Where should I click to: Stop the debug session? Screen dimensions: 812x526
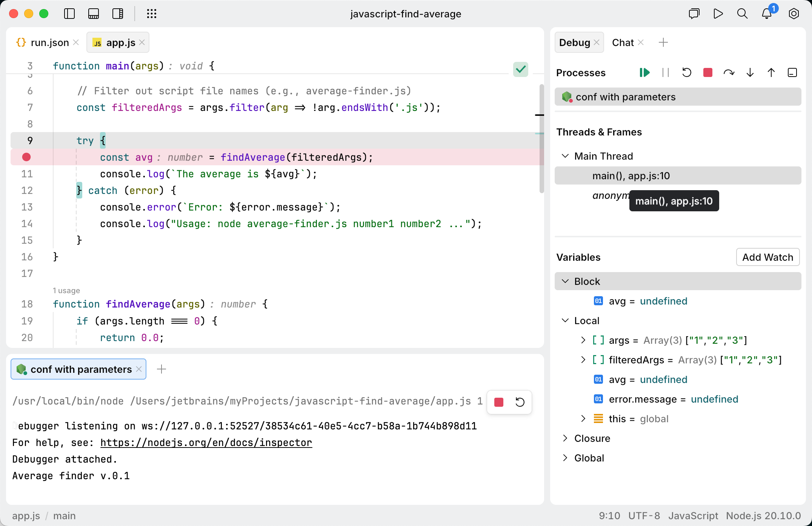click(707, 72)
